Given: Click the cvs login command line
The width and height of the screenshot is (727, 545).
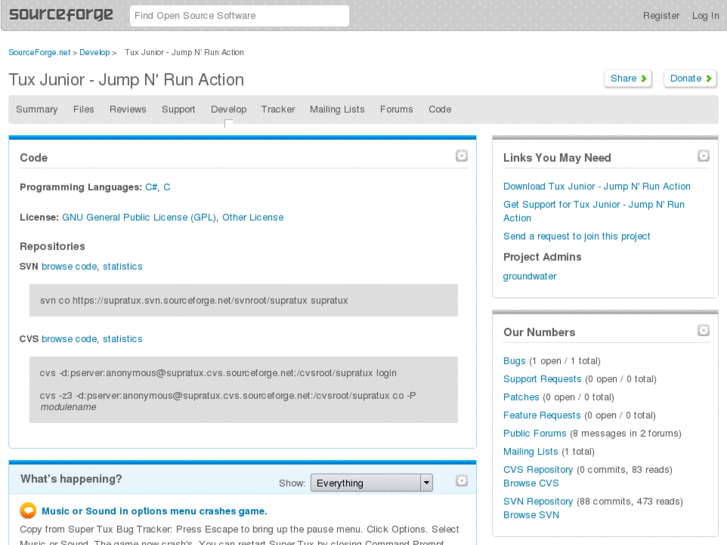Looking at the screenshot, I should coord(218,373).
